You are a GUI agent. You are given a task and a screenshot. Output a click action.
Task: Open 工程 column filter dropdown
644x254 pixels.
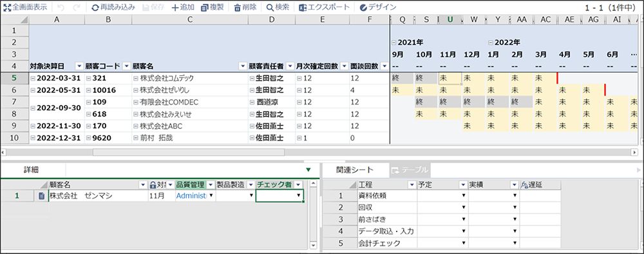412,184
